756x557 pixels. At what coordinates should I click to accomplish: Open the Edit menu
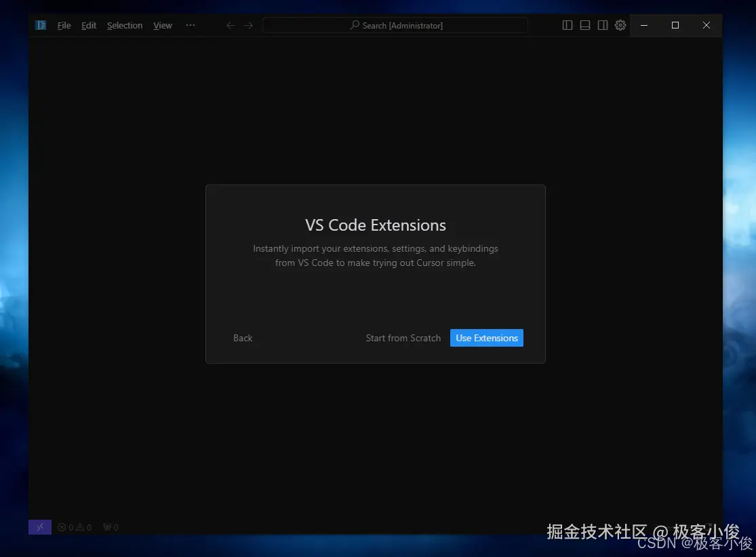pyautogui.click(x=89, y=26)
